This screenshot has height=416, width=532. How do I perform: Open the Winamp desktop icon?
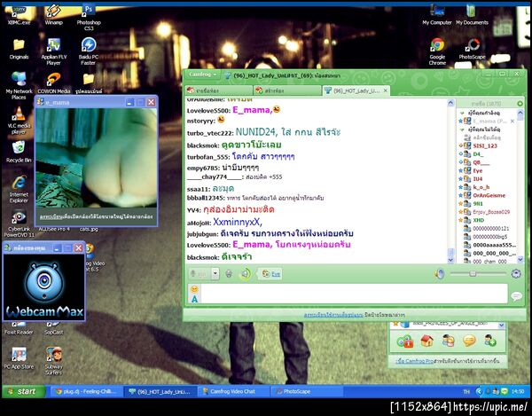tap(53, 14)
